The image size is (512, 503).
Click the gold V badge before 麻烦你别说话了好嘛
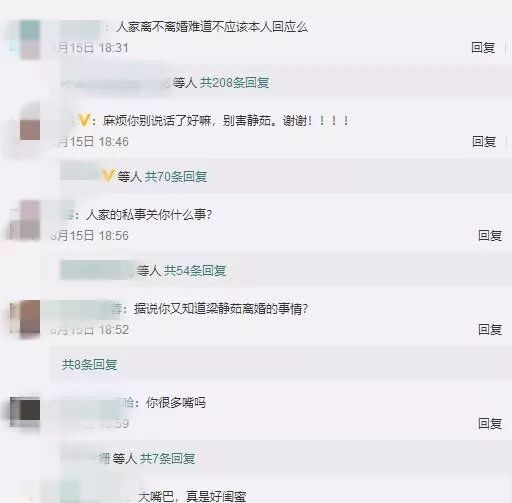coord(84,120)
